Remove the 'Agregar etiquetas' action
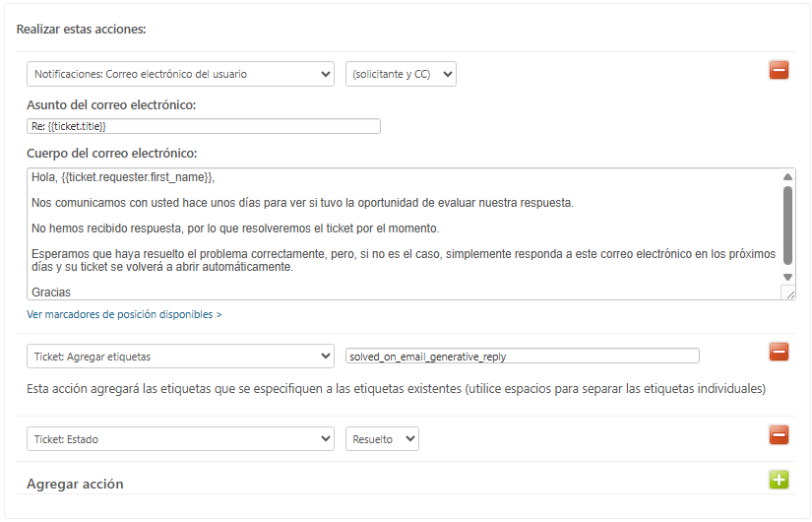Image resolution: width=812 pixels, height=522 pixels. pyautogui.click(x=779, y=352)
